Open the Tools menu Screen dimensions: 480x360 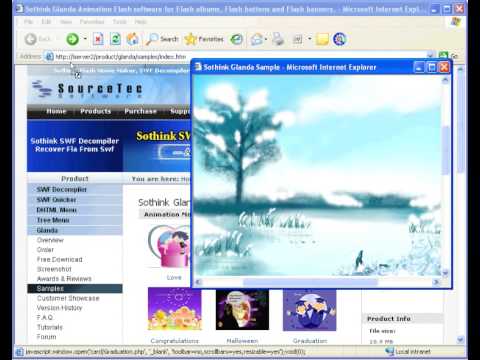pyautogui.click(x=119, y=22)
